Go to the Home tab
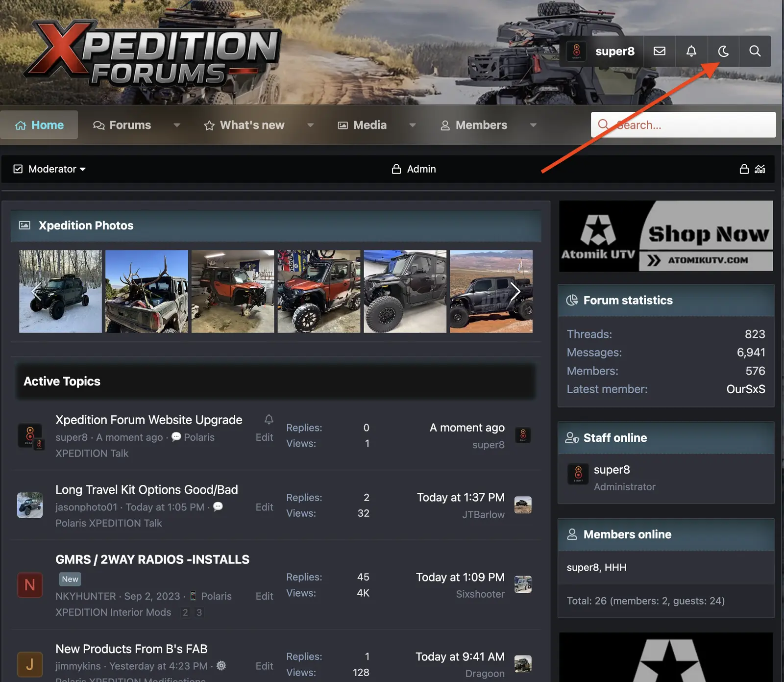 (x=39, y=125)
